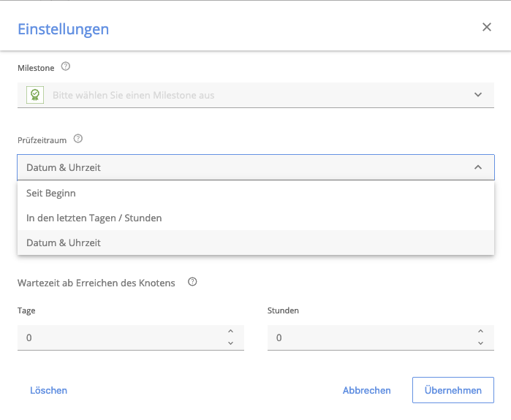
Task: Choose 'In den letzten Tagen / Stunden'
Action: tap(256, 218)
